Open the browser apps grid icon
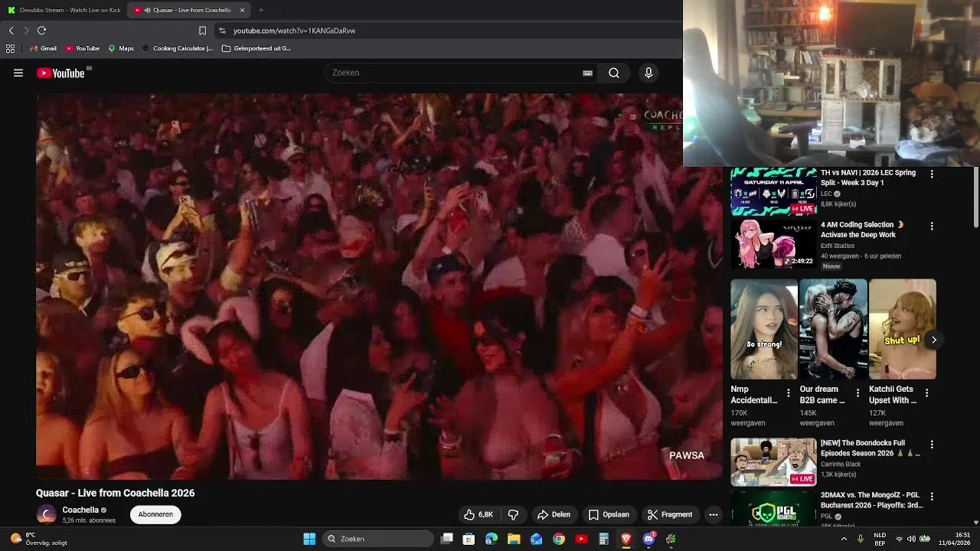 pyautogui.click(x=10, y=48)
